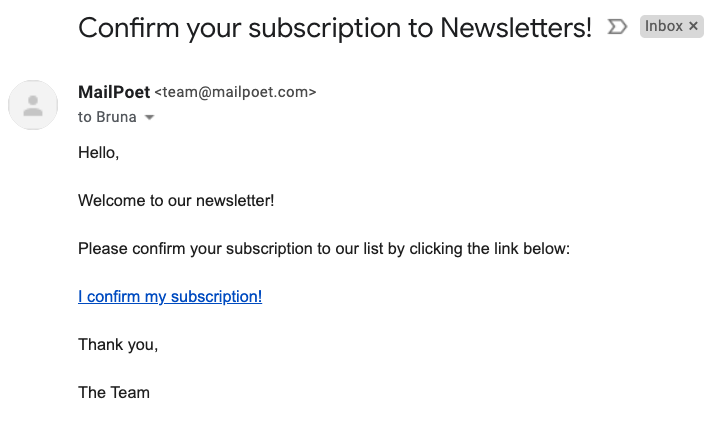Click the Inbox label chip
This screenshot has width=725, height=421.
[x=671, y=26]
